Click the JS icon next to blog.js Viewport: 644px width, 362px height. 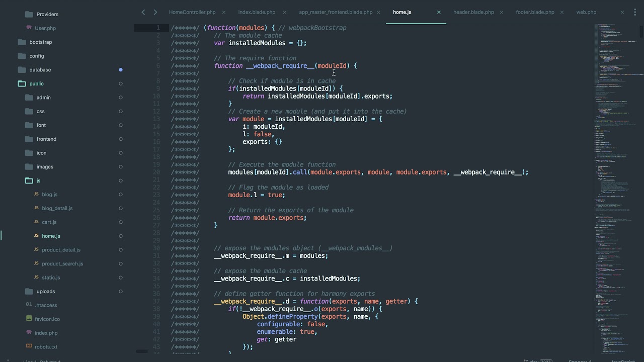pyautogui.click(x=36, y=194)
